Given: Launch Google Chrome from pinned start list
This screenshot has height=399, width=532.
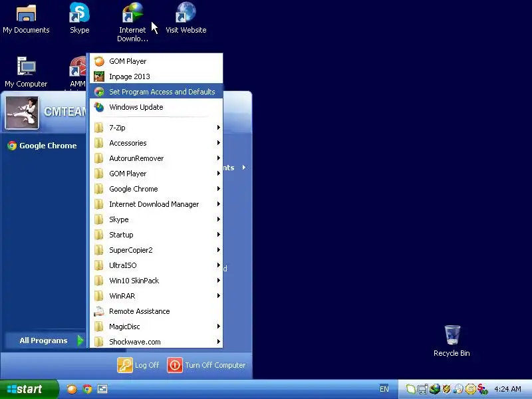Looking at the screenshot, I should [43, 146].
